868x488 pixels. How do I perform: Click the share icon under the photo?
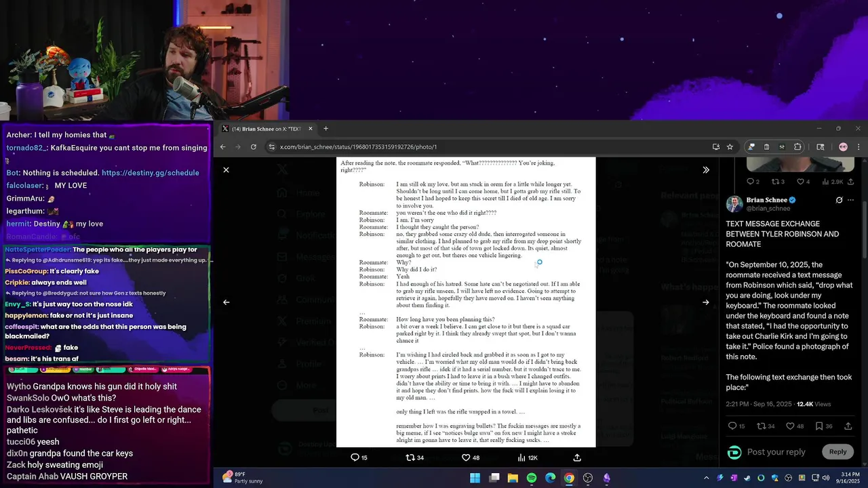(577, 457)
